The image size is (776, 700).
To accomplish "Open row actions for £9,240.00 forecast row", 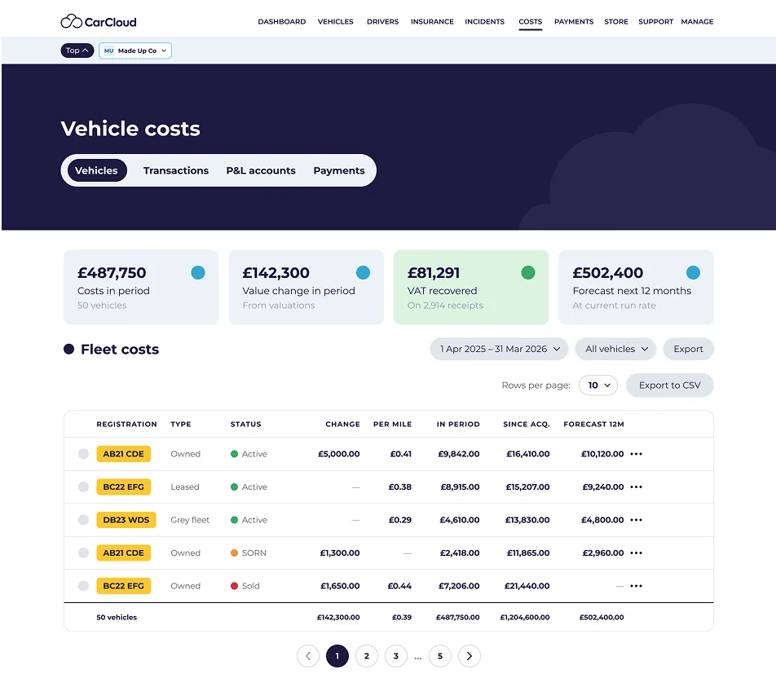I will pos(636,486).
